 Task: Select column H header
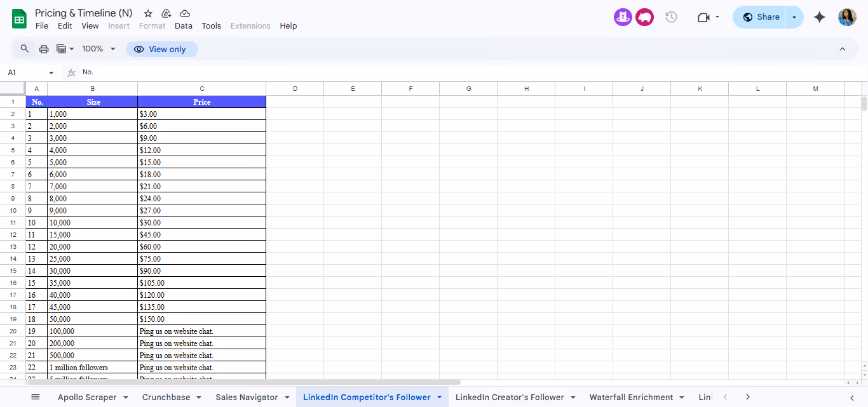tap(526, 88)
